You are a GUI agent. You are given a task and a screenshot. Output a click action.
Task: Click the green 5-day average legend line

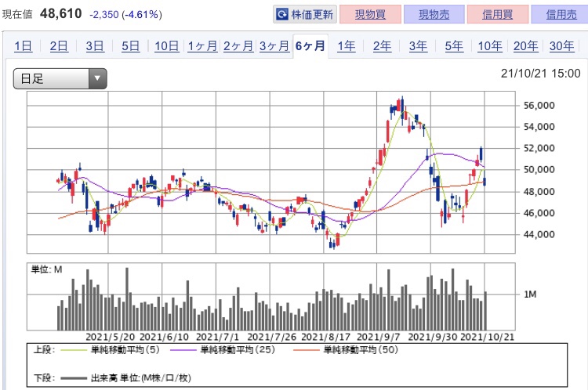(74, 350)
